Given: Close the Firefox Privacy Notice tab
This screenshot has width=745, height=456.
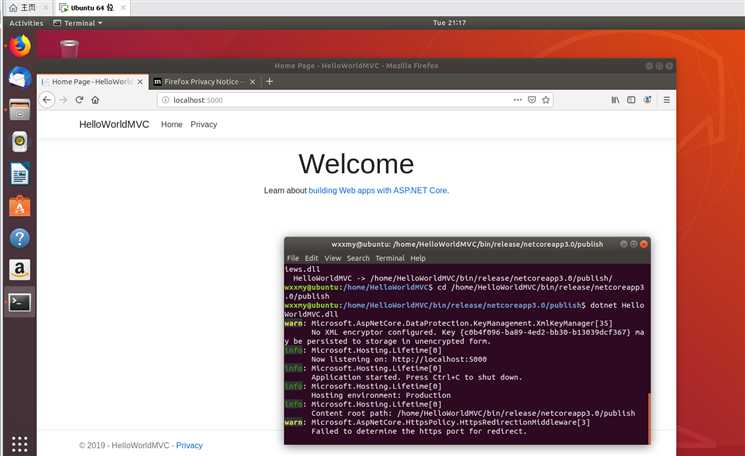Looking at the screenshot, I should [x=253, y=82].
